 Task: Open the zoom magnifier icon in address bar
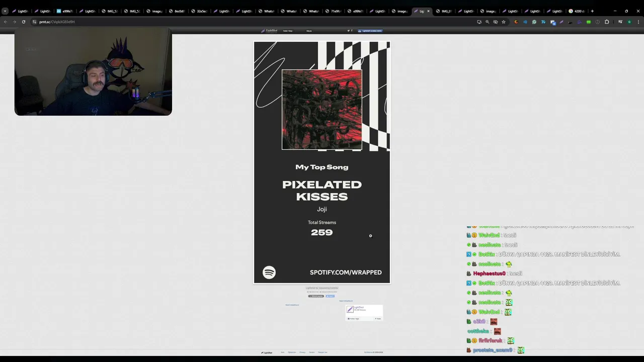pos(487,22)
